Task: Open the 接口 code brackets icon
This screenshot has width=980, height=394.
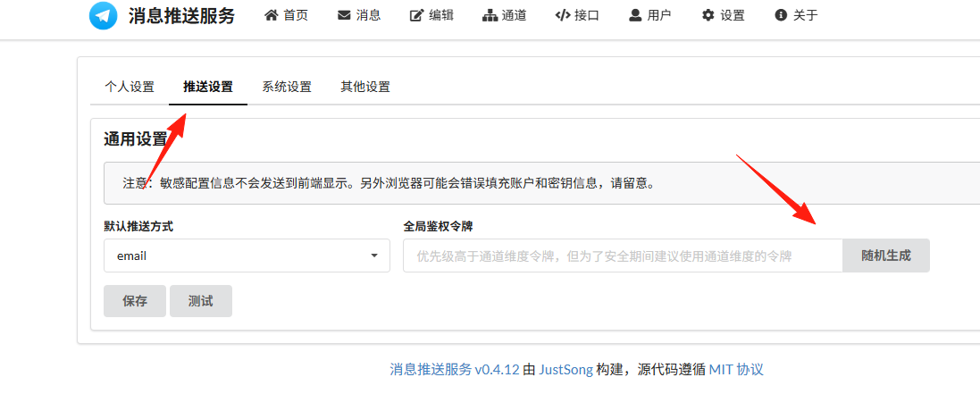Action: 563,16
